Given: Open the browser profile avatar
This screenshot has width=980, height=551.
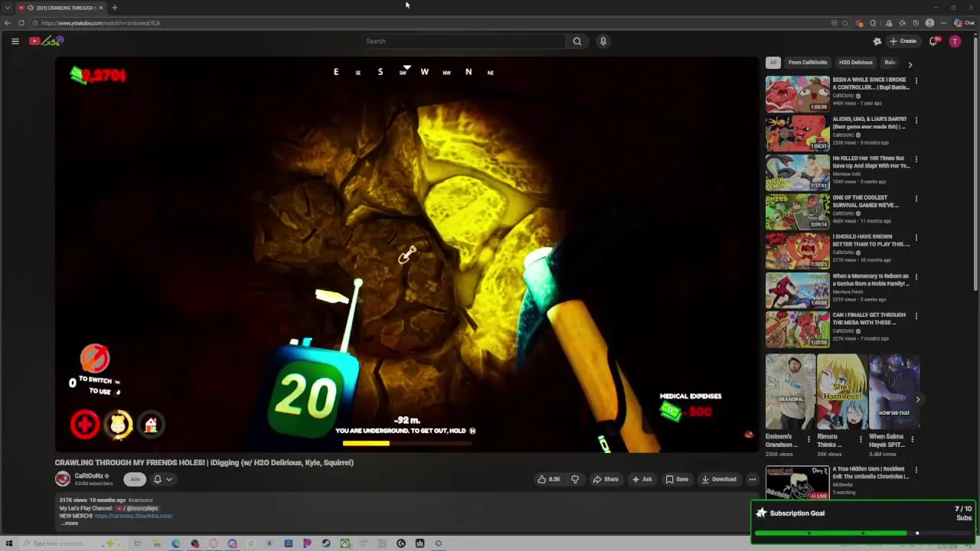Looking at the screenshot, I should coord(929,23).
